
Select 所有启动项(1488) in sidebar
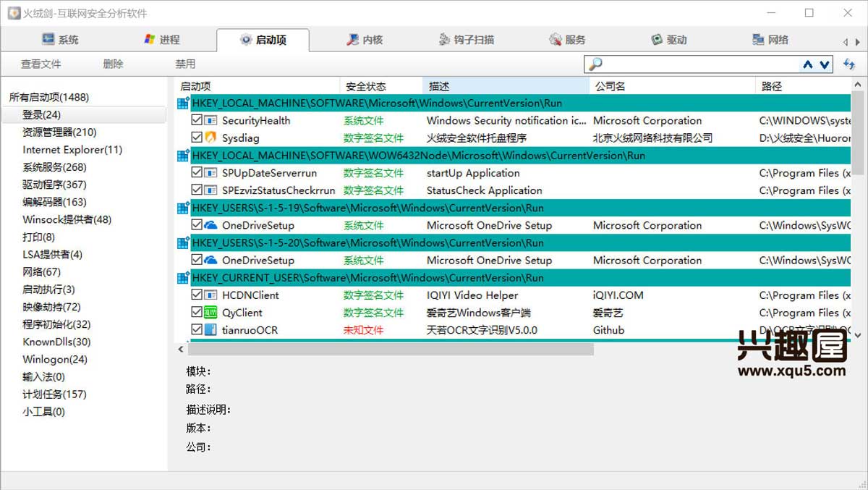click(49, 97)
